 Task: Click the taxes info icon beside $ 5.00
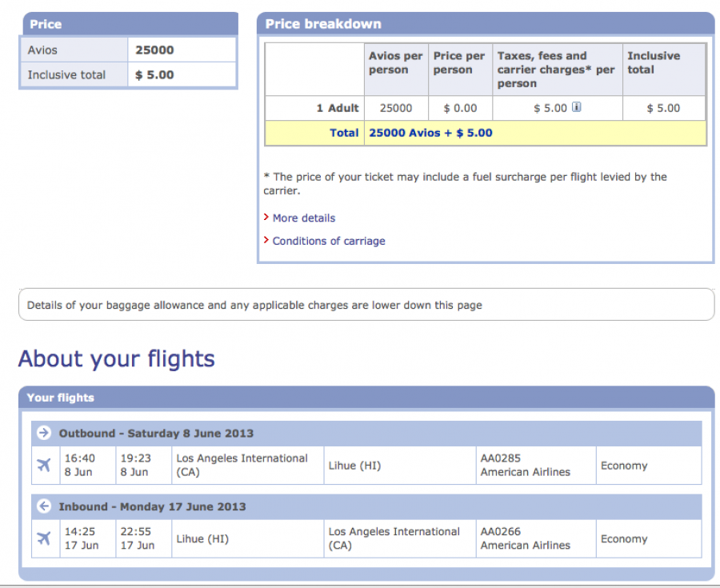click(576, 107)
